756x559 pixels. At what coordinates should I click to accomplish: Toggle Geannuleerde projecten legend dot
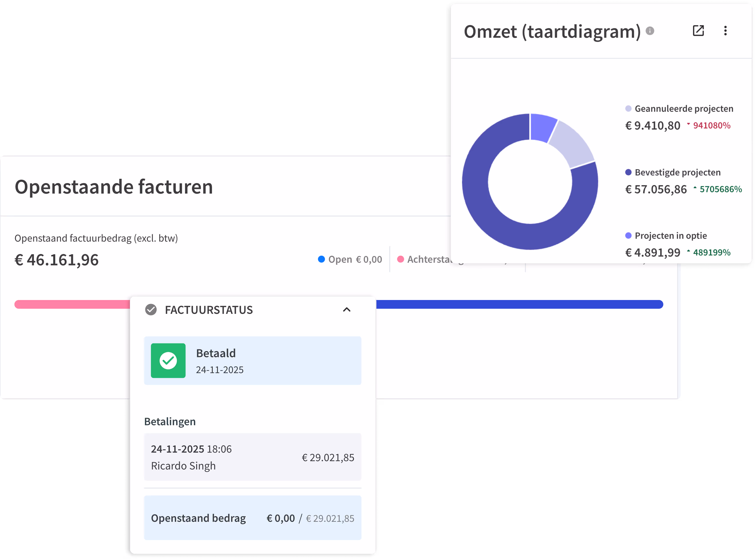pyautogui.click(x=628, y=109)
